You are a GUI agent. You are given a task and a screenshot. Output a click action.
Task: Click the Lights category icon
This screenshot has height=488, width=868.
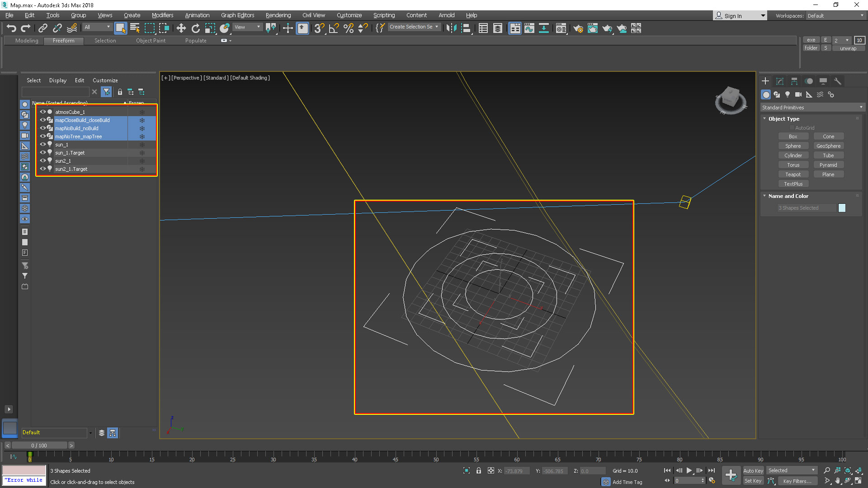pos(788,94)
